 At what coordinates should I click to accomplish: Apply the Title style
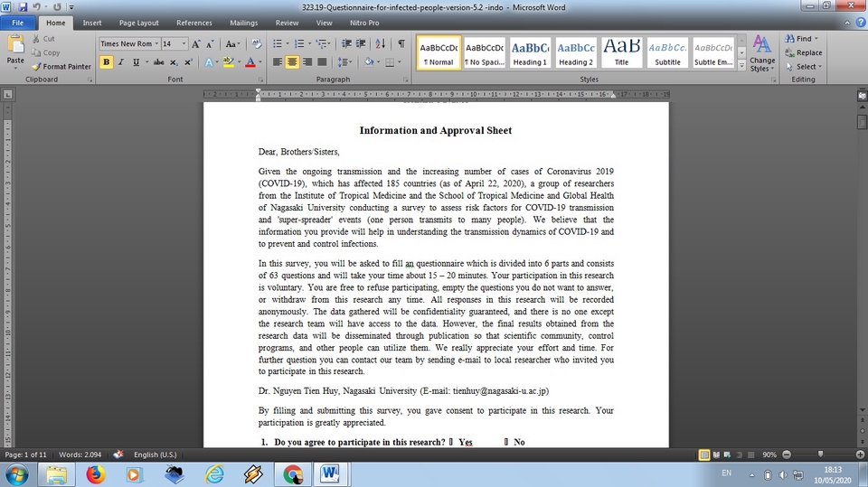pos(622,52)
